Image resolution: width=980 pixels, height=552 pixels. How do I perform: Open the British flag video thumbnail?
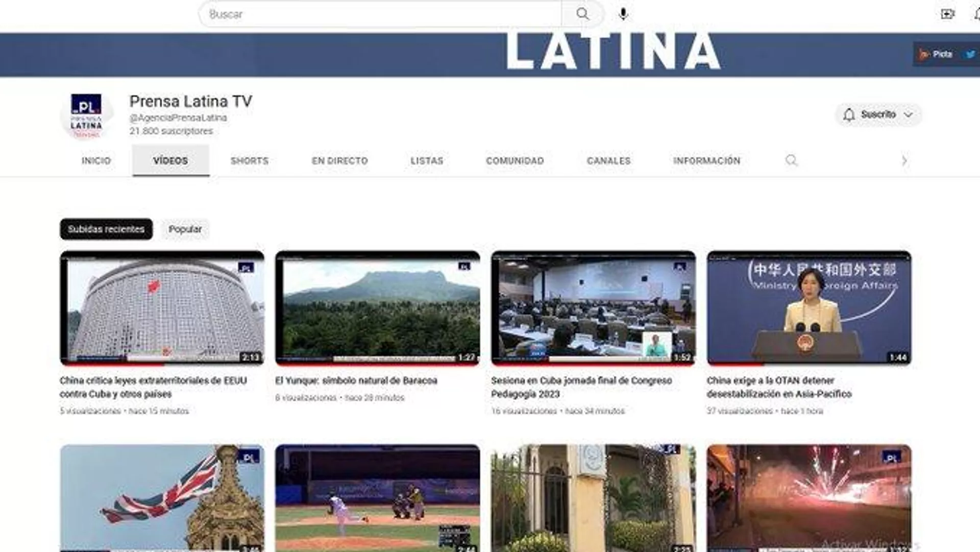pos(162,498)
